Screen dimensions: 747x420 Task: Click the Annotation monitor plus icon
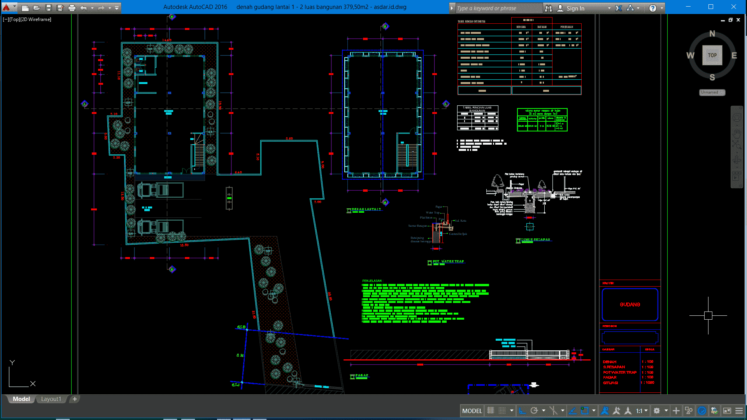pyautogui.click(x=676, y=410)
